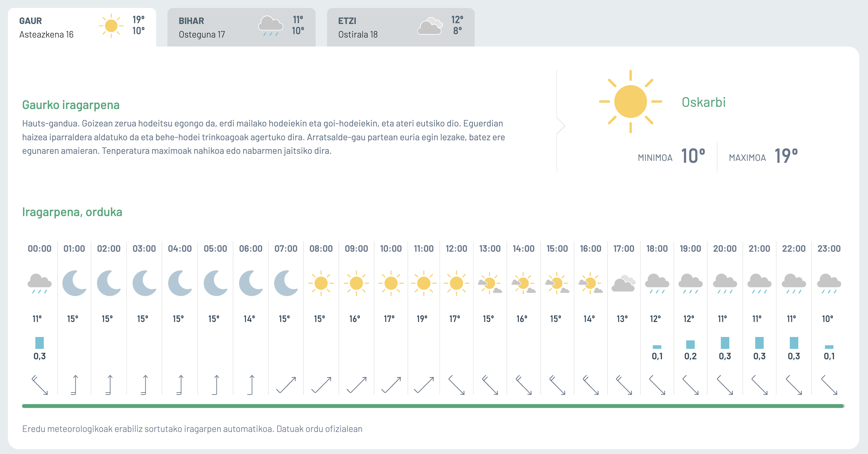
Task: Click the Eredu meteorologikoak footer note
Action: coord(192,429)
